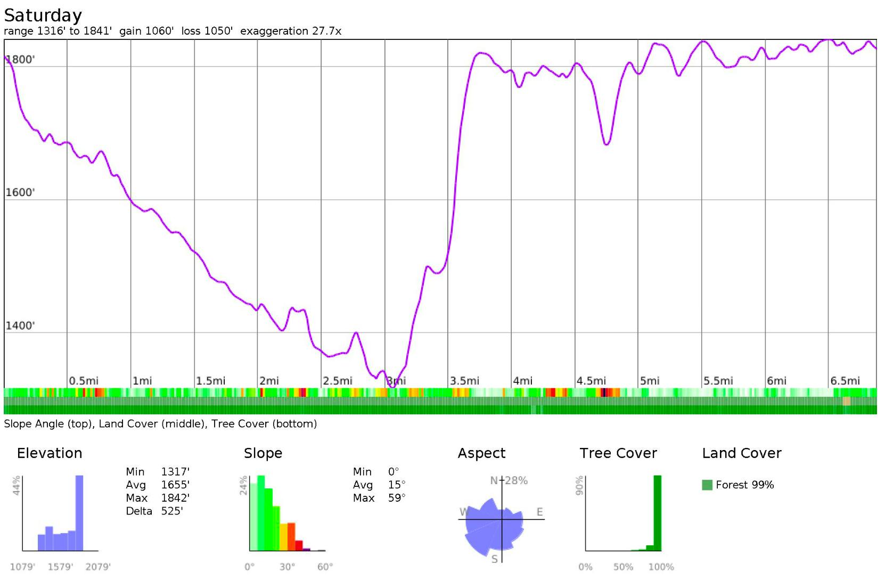Click the 5.5mi distance marker
This screenshot has width=885, height=588.
click(x=718, y=381)
